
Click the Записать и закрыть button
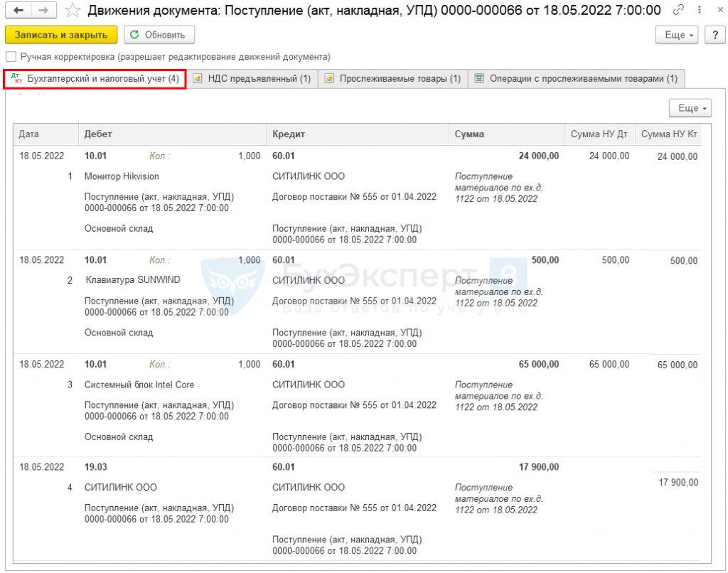coord(61,35)
